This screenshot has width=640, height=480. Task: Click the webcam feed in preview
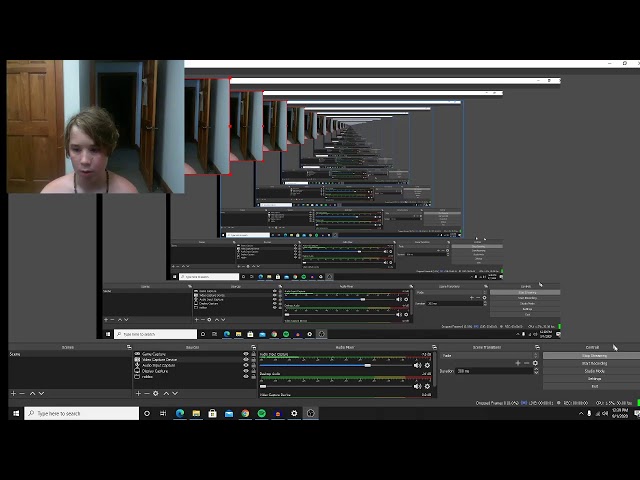tap(96, 127)
